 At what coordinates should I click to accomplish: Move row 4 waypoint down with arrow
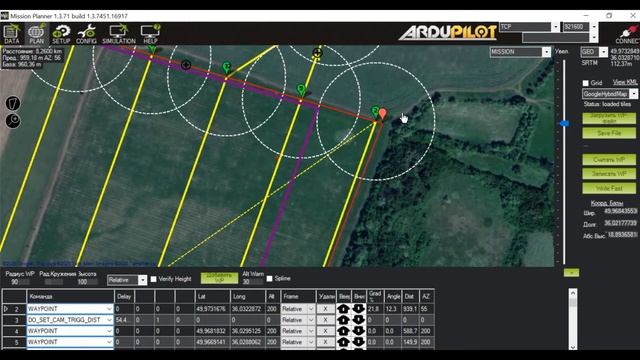358,331
